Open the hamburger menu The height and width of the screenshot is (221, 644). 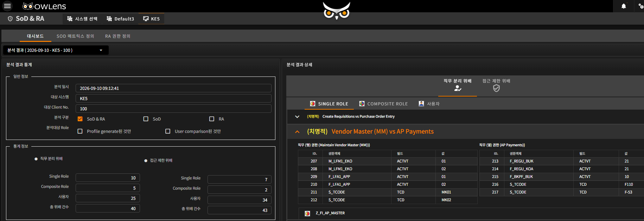click(x=7, y=6)
